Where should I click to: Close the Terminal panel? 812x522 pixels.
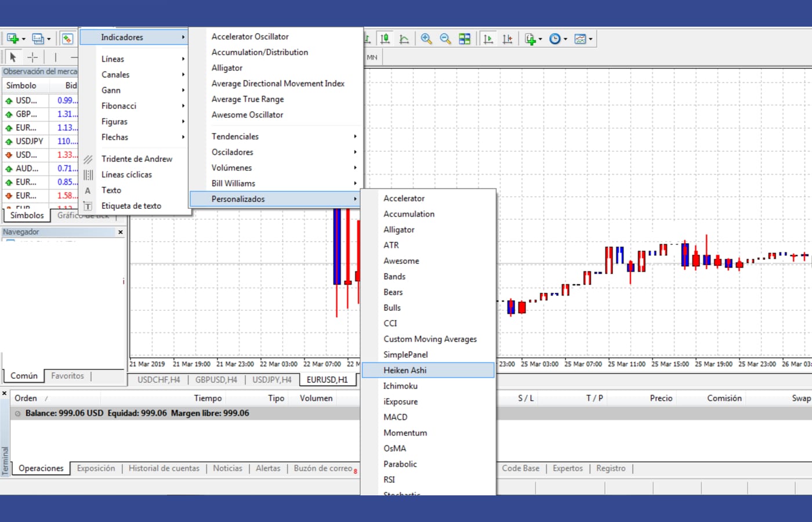(4, 393)
